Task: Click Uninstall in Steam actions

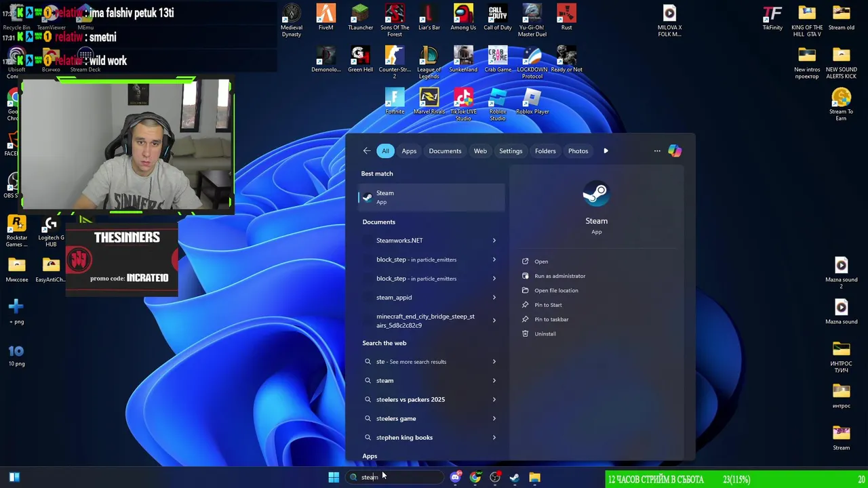Action: click(x=545, y=333)
